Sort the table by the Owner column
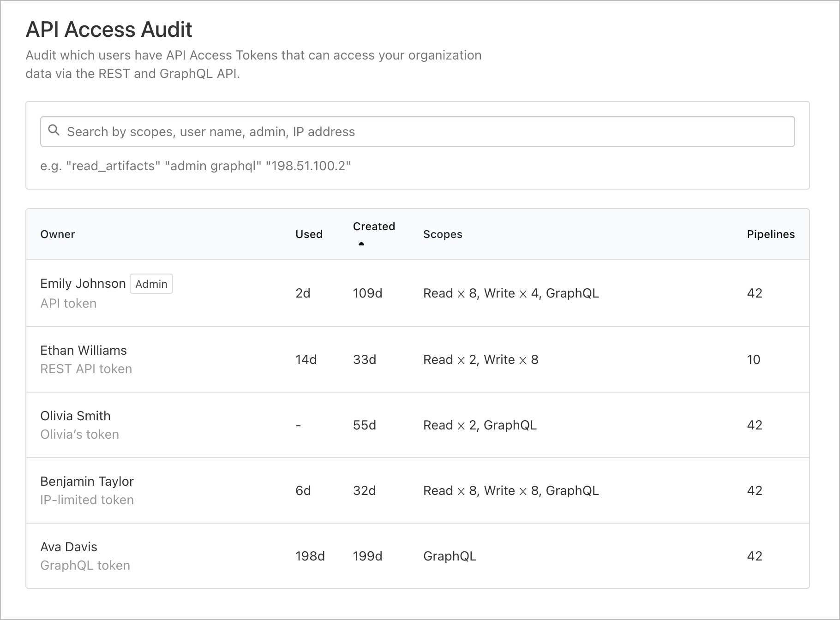The width and height of the screenshot is (840, 620). [57, 234]
